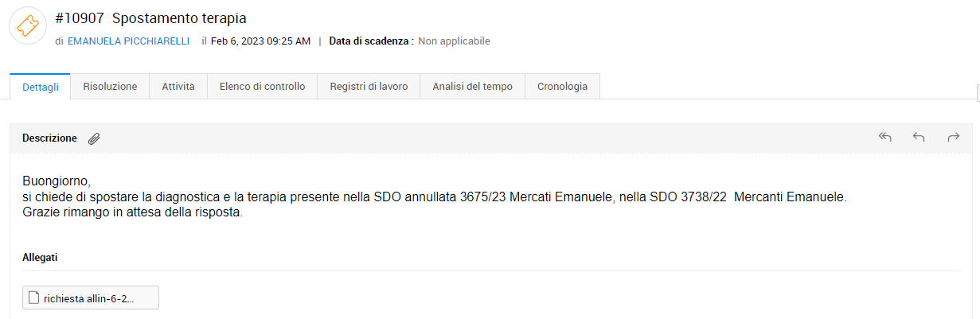Open the richiesta allin-6-2 attachment
The image size is (980, 319).
pyautogui.click(x=91, y=298)
